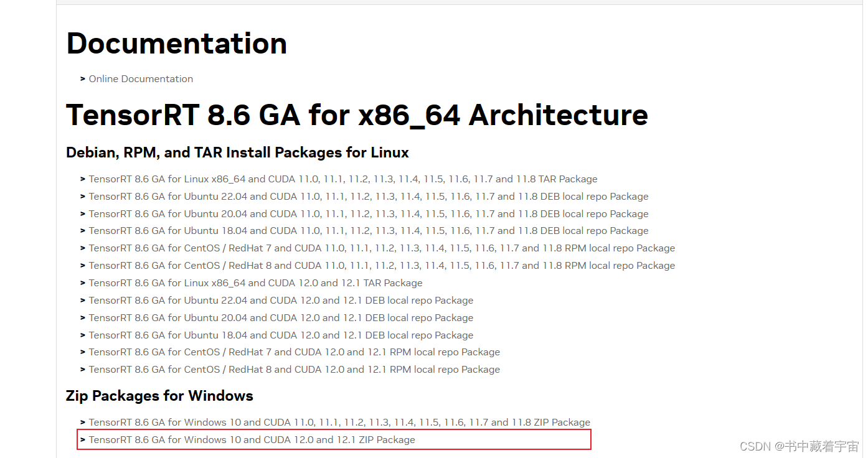Open Ubuntu 18.04 CUDA 12.0 and 12.1 DEB link
The image size is (868, 458).
tap(281, 335)
